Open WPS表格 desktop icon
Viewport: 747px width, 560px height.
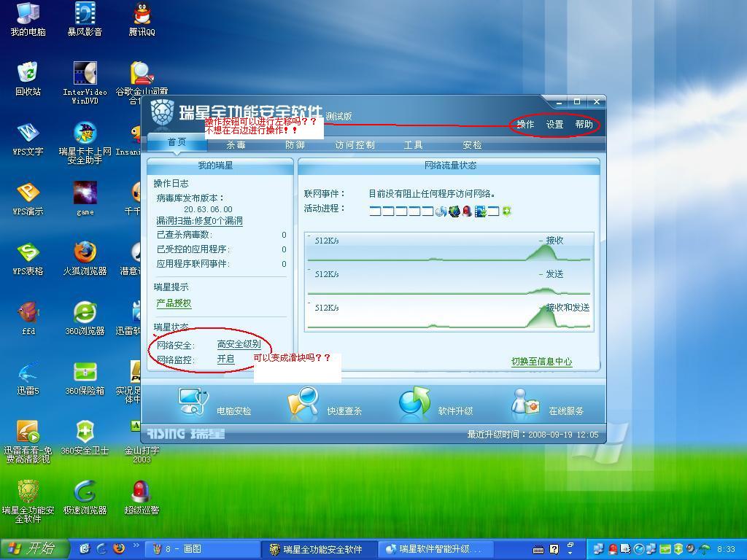(28, 259)
